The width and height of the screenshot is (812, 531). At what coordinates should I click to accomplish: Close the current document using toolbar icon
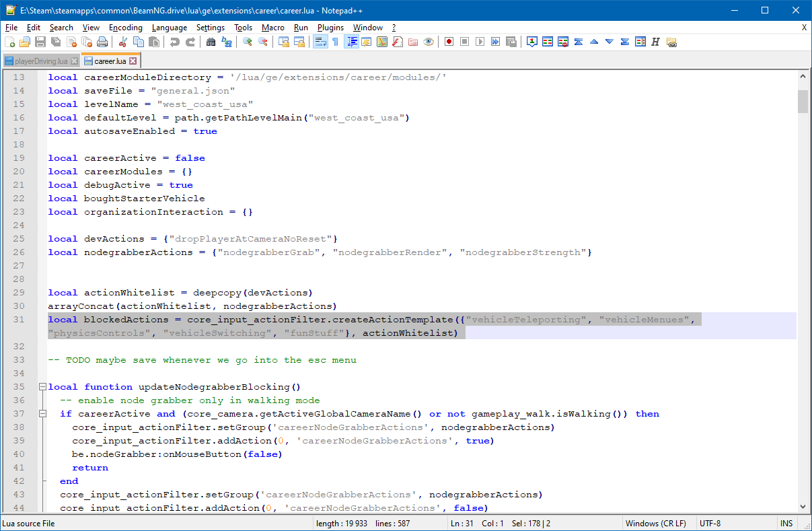pyautogui.click(x=71, y=42)
